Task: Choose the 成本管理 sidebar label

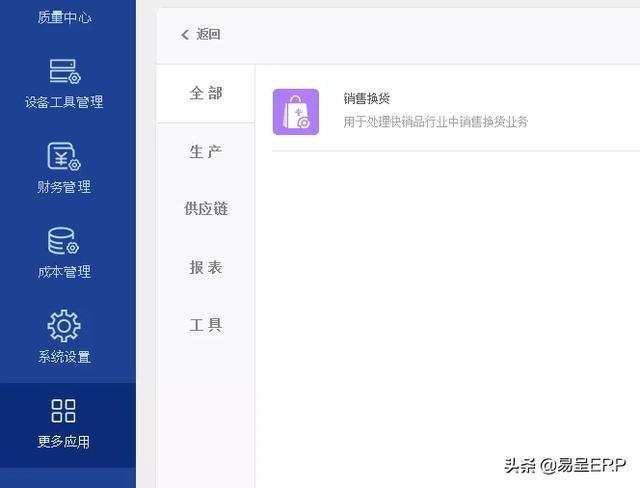Action: (64, 272)
